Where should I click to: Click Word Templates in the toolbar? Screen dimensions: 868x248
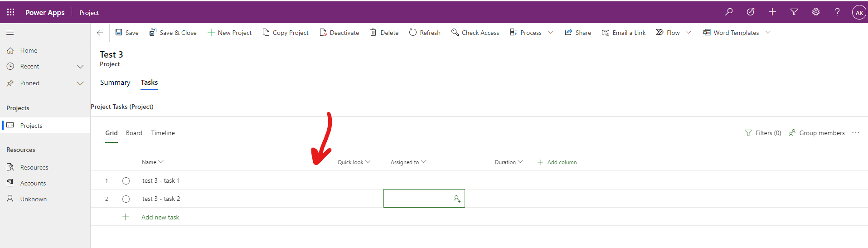coord(731,33)
